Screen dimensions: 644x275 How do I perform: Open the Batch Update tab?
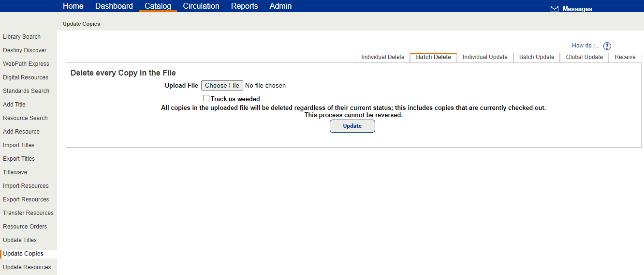537,57
